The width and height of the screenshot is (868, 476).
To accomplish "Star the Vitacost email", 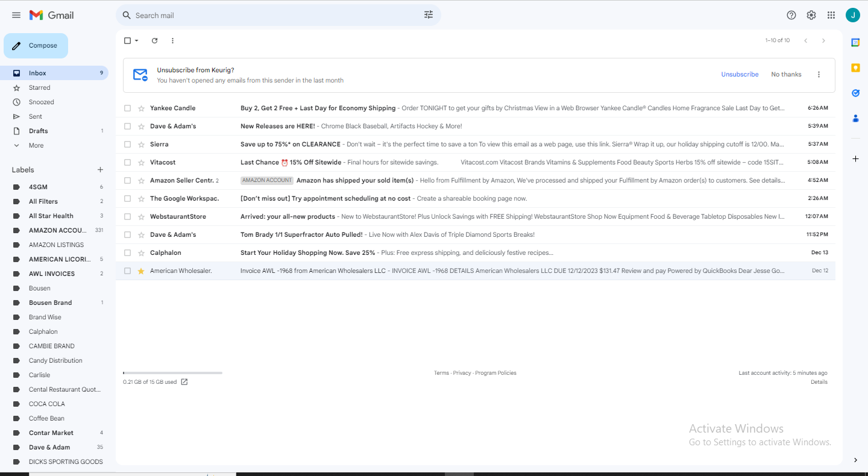I will (141, 163).
